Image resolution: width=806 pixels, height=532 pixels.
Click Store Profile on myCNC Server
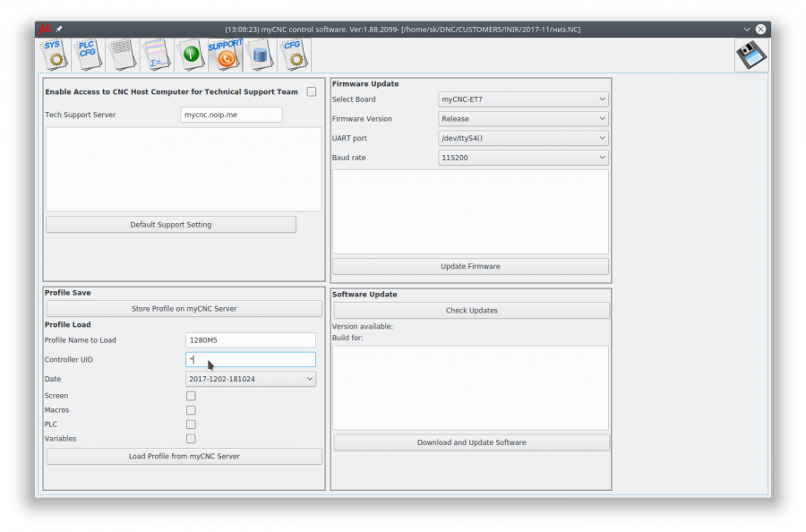[184, 308]
